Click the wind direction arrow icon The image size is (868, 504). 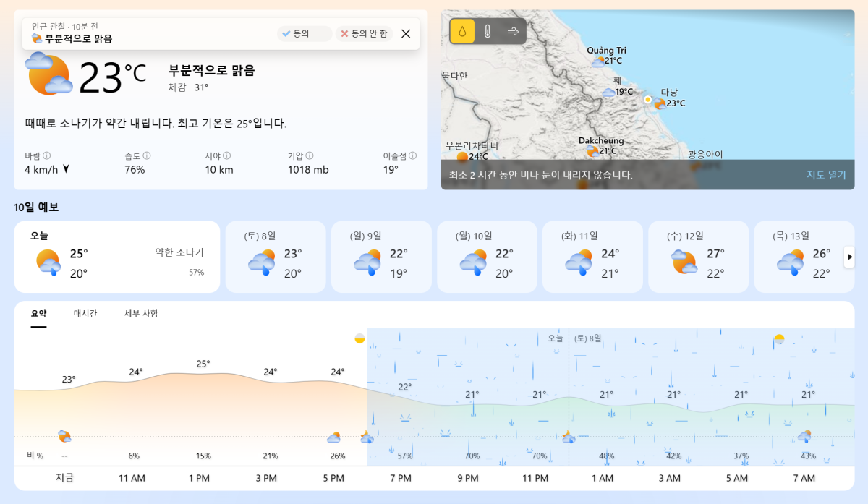point(66,169)
